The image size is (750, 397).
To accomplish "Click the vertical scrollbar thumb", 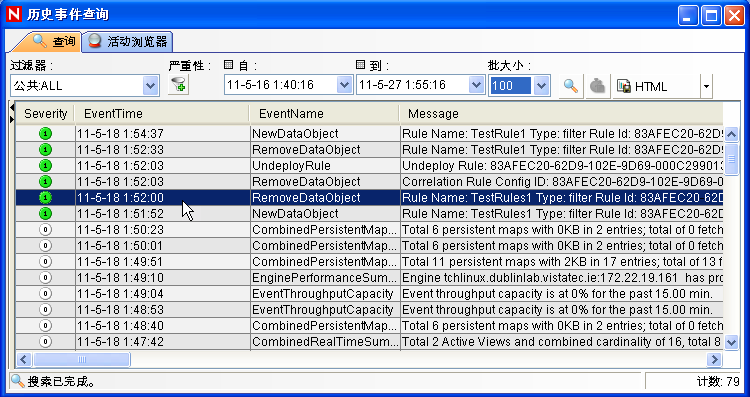I will point(731,159).
